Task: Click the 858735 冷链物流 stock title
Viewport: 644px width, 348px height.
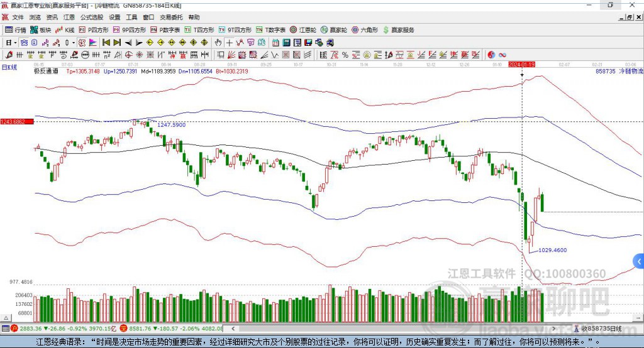Action: tap(619, 71)
